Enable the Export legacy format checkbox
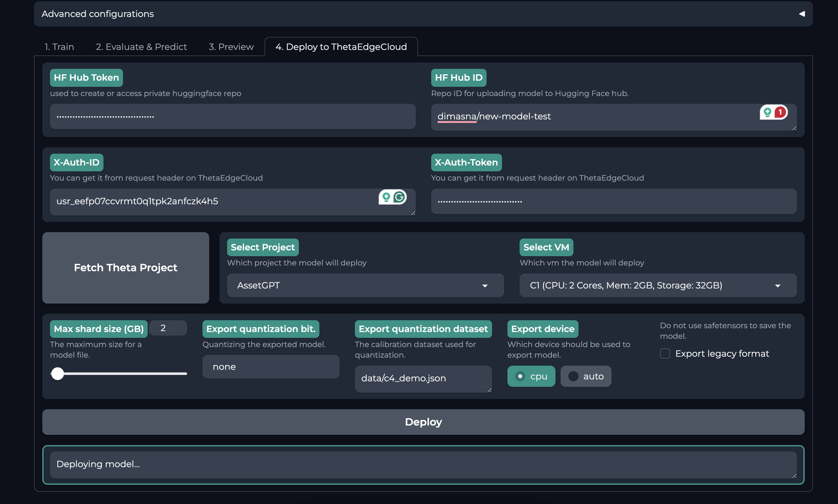 (x=665, y=354)
